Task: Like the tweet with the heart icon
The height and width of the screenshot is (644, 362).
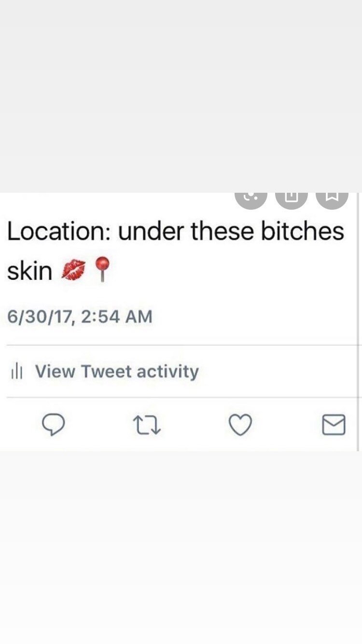Action: [240, 426]
